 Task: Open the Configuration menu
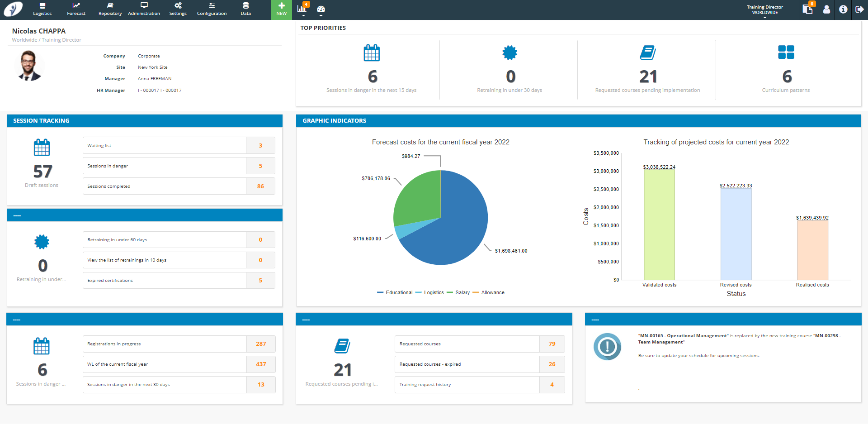coord(212,9)
